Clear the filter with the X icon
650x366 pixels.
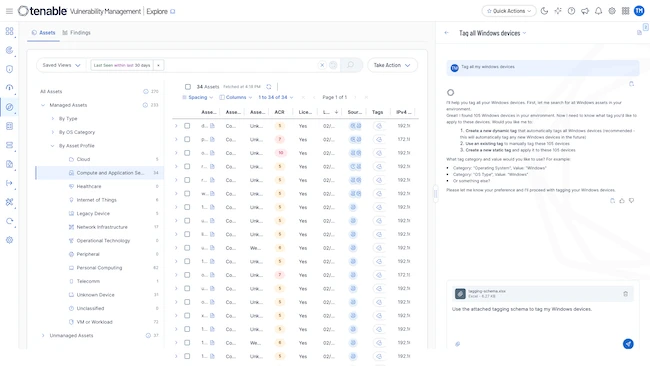322,65
